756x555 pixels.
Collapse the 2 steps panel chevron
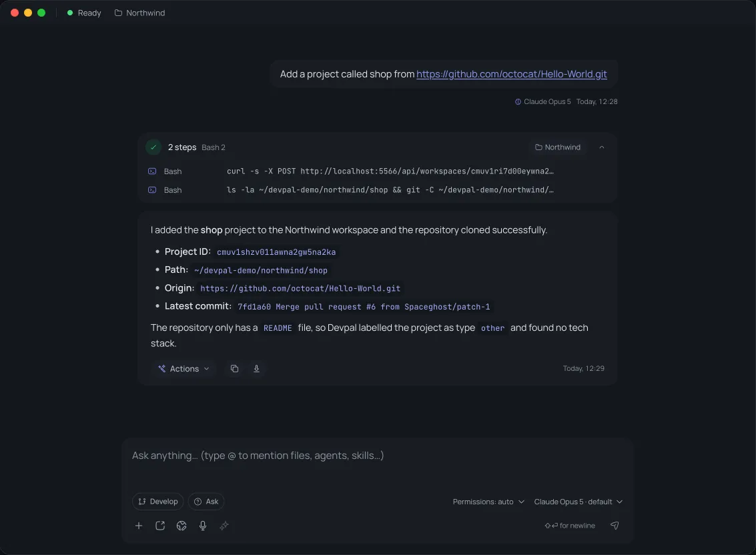[601, 147]
